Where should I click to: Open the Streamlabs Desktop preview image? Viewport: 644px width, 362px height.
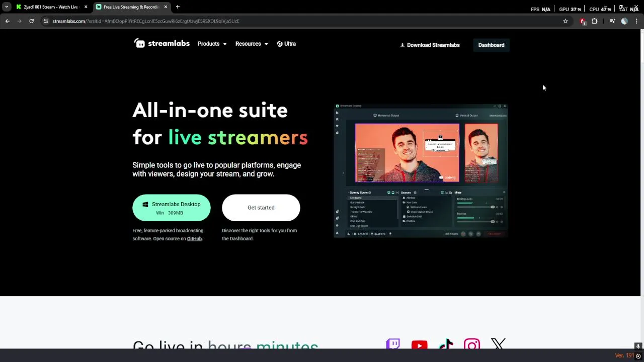coord(421,170)
